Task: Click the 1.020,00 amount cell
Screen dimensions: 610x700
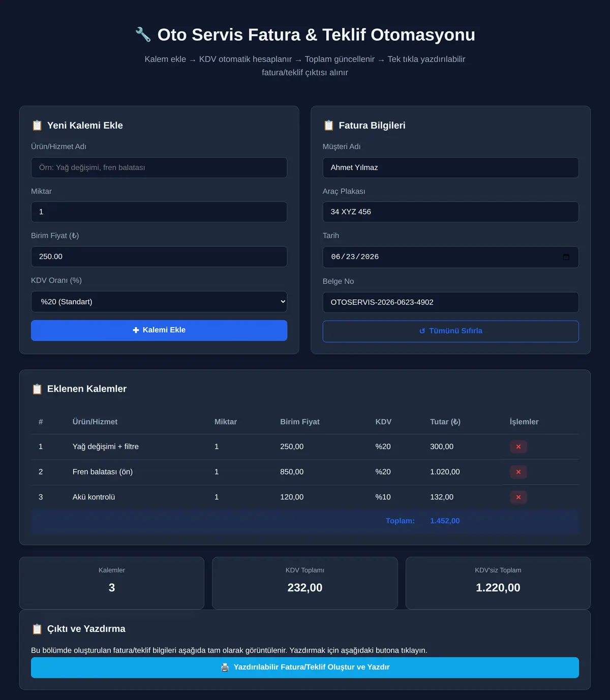Action: pos(445,472)
